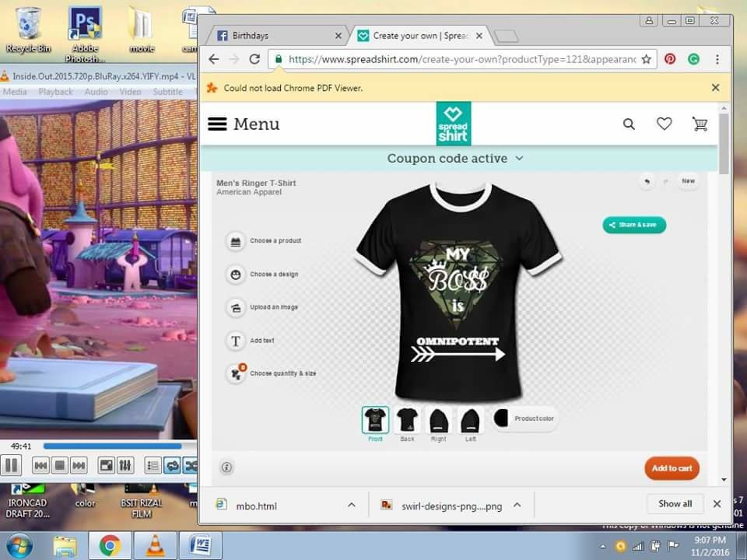This screenshot has height=560, width=747.
Task: Reload the page in Chrome
Action: [255, 59]
